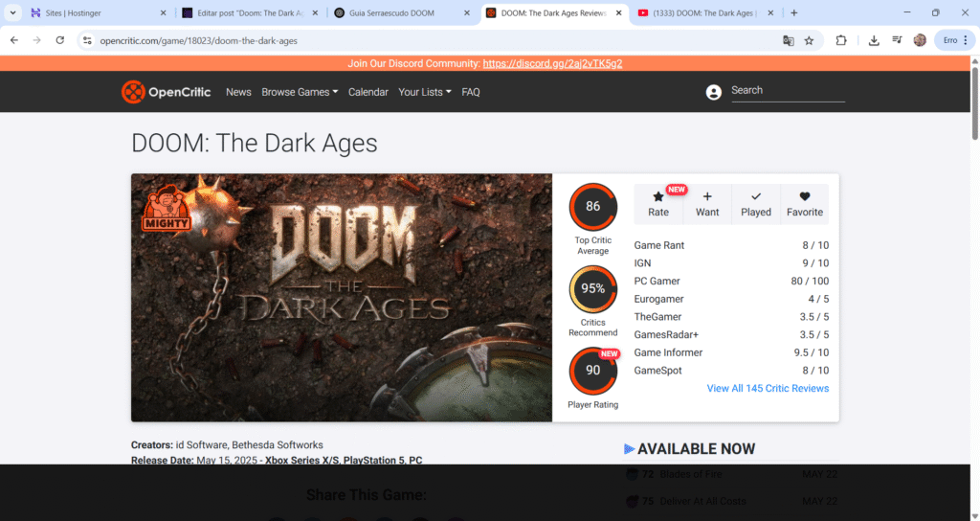Open the browser extensions puzzle icon
This screenshot has height=521, width=980.
pyautogui.click(x=841, y=40)
